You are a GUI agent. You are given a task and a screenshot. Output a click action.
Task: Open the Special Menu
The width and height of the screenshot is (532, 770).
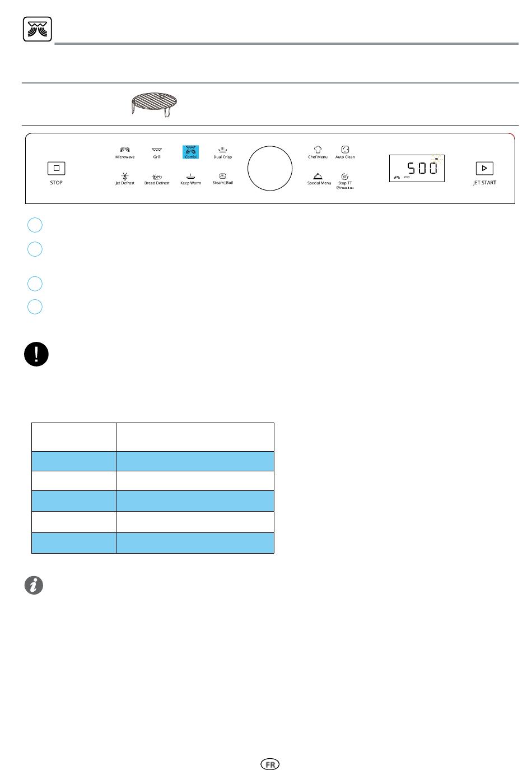[318, 176]
